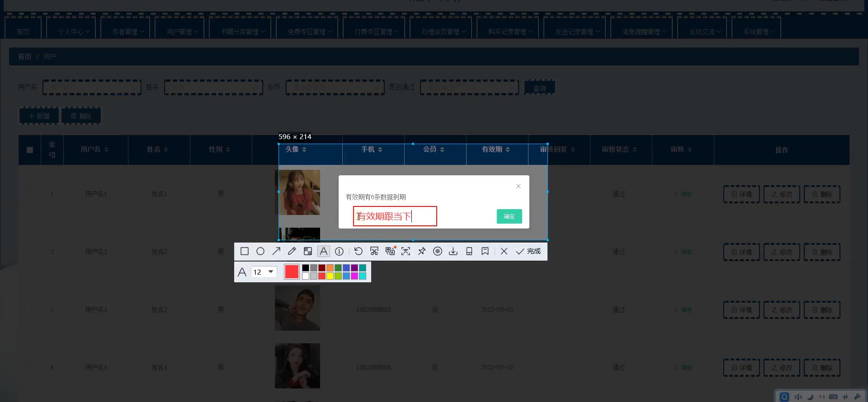Sort the table by 用户名 column
This screenshot has width=868, height=402.
click(x=106, y=150)
